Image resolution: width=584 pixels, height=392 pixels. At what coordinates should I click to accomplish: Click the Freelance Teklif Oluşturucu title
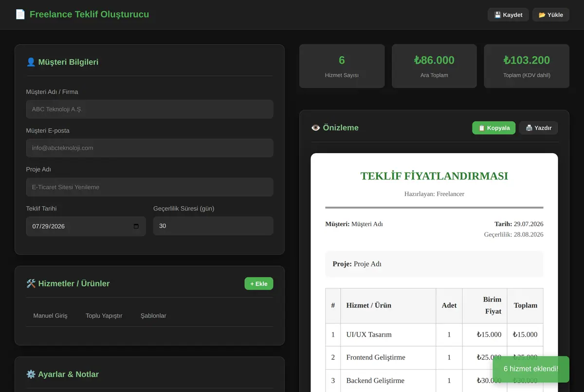(89, 14)
